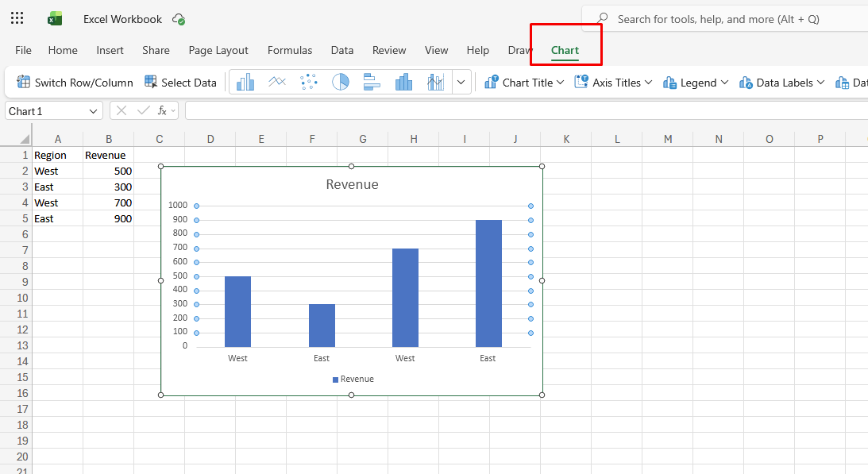Expand the Name Box dropdown
Image resolution: width=868 pixels, height=474 pixels.
[93, 111]
